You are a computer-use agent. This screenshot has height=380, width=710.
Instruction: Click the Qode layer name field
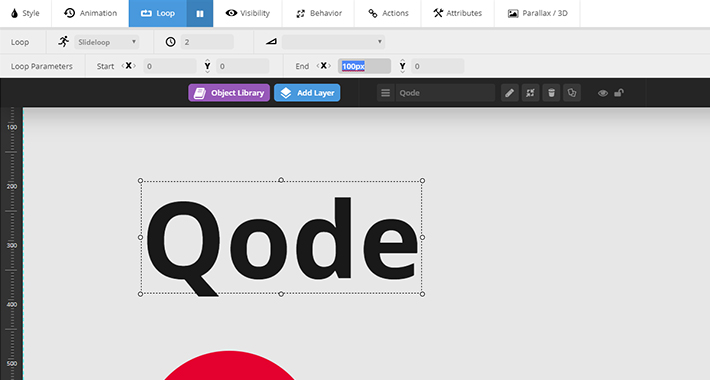click(446, 93)
